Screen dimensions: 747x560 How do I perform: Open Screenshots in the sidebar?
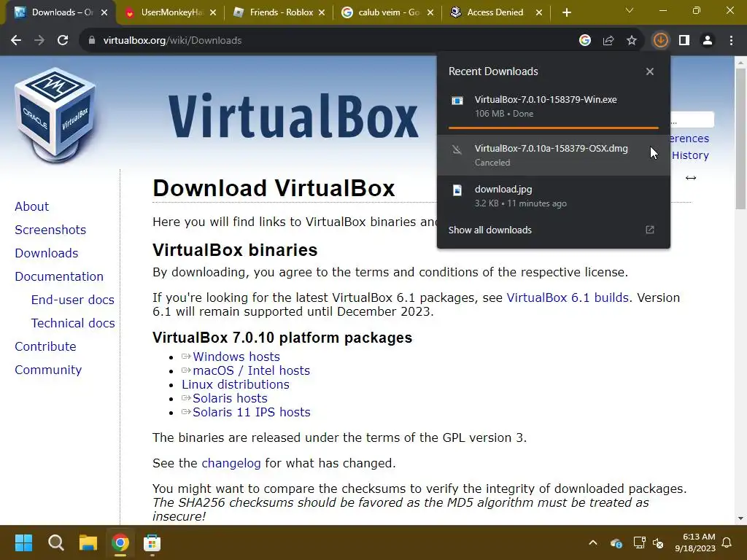coord(50,230)
